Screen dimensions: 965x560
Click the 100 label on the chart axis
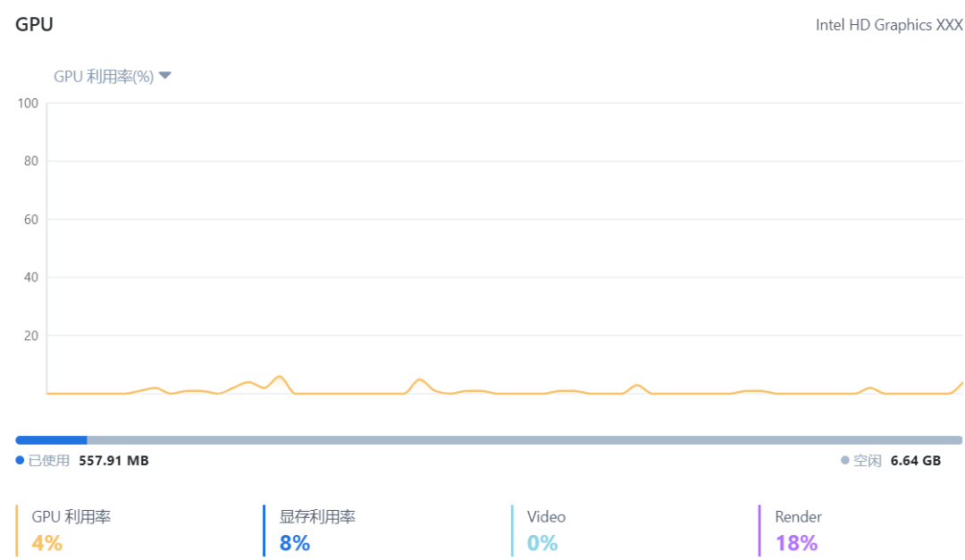click(28, 104)
